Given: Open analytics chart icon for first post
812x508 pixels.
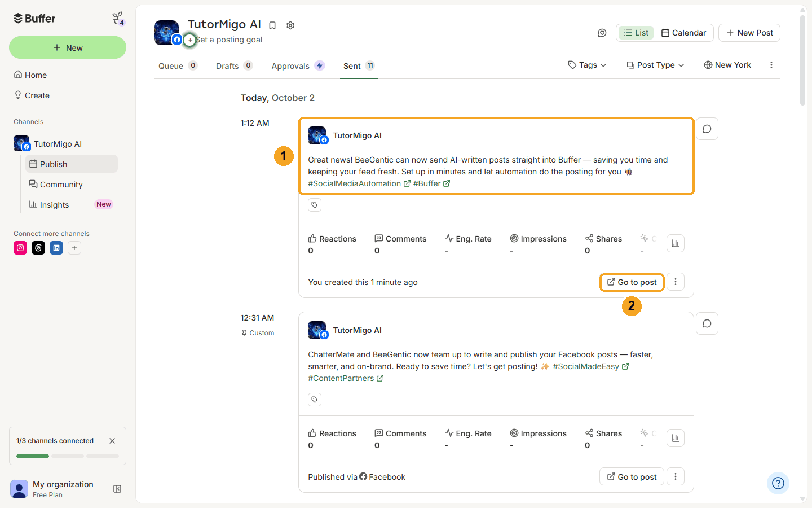Looking at the screenshot, I should (x=676, y=243).
